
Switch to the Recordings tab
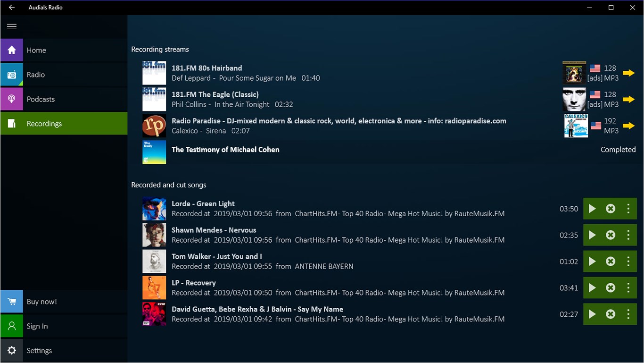point(44,123)
